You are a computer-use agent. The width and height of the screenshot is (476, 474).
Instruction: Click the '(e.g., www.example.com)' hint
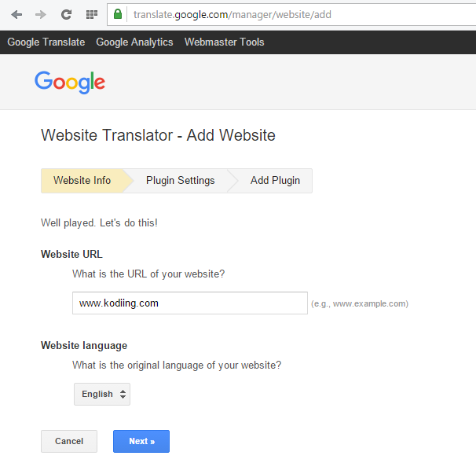click(360, 303)
